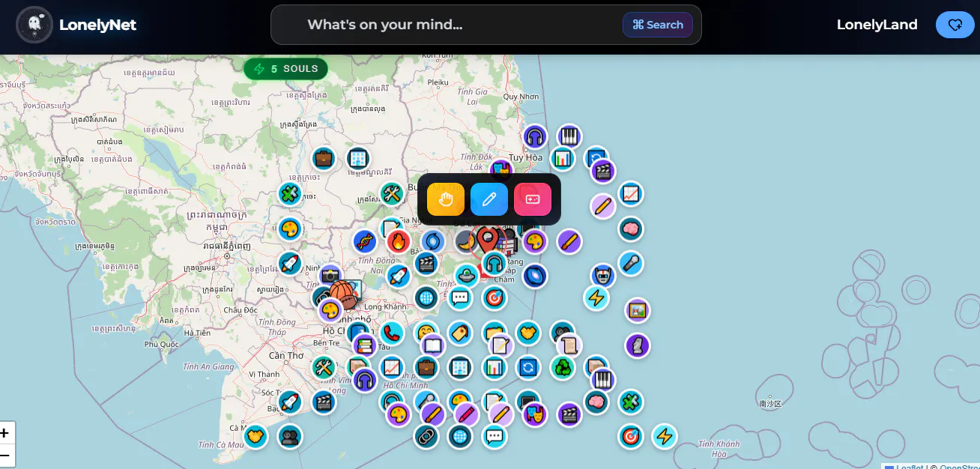Screen dimensions: 980x469
Task: Click the "Cần Thơ" map label
Action: click(286, 356)
